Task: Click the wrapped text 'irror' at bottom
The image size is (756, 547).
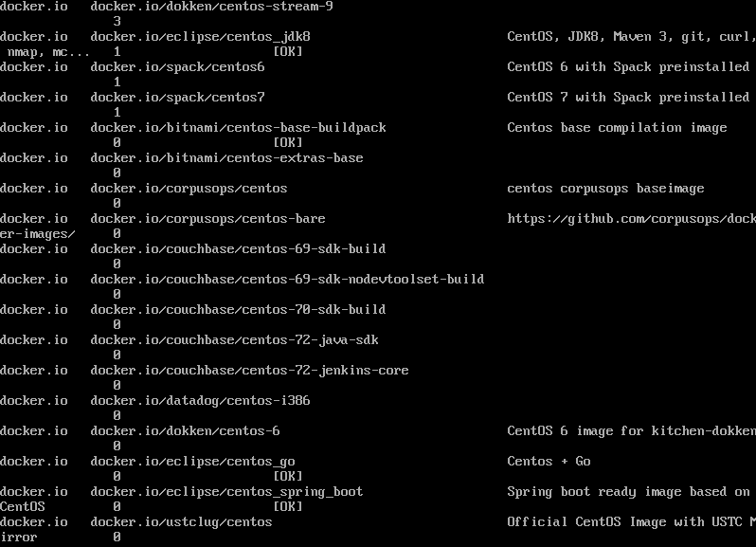Action: coord(18,538)
